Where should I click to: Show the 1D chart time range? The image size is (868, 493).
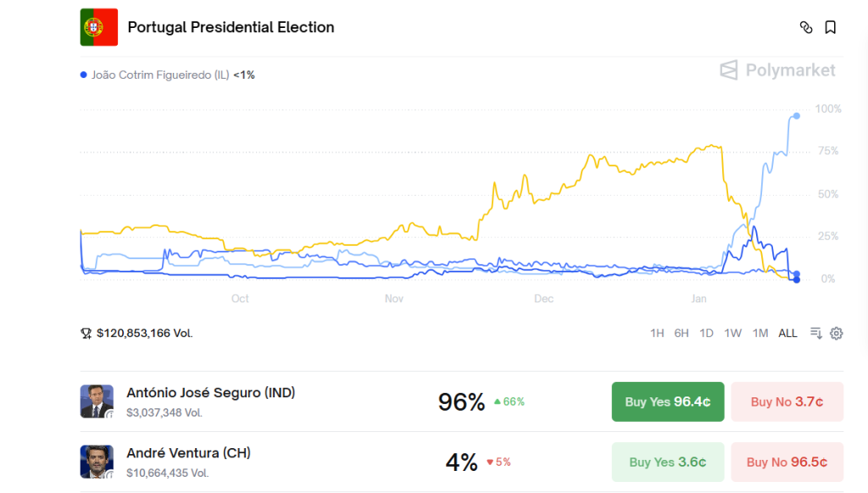707,333
